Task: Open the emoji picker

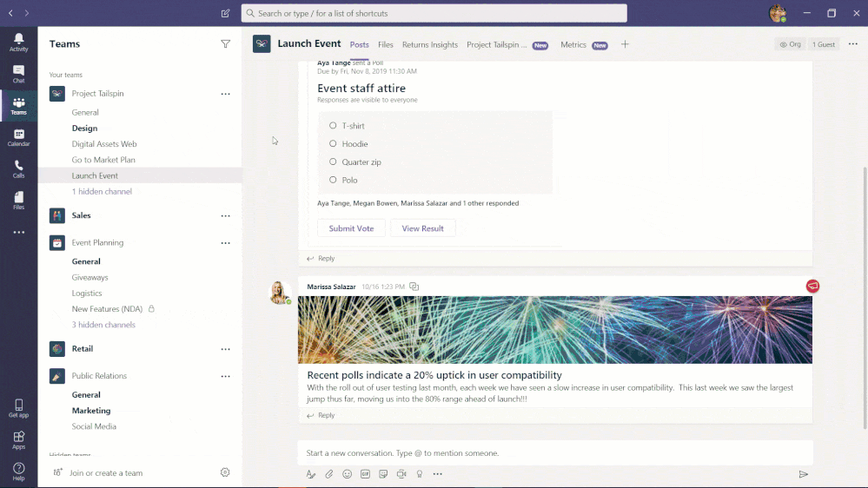Action: coord(347,474)
